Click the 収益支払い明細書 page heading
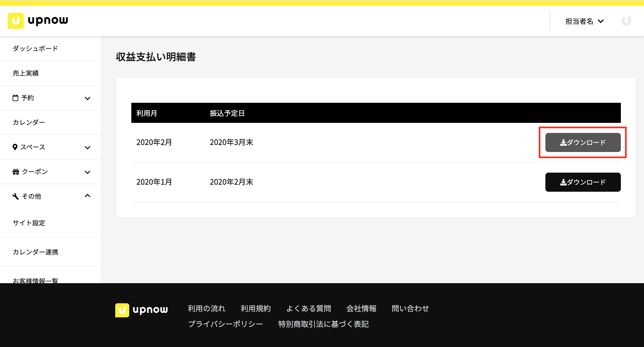The image size is (644, 347). click(156, 57)
